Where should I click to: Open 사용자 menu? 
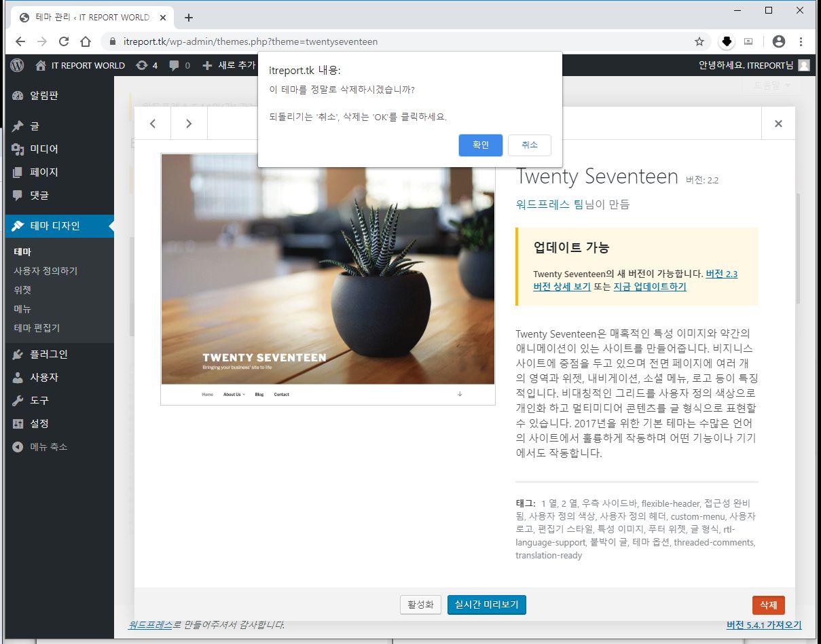tap(59, 378)
